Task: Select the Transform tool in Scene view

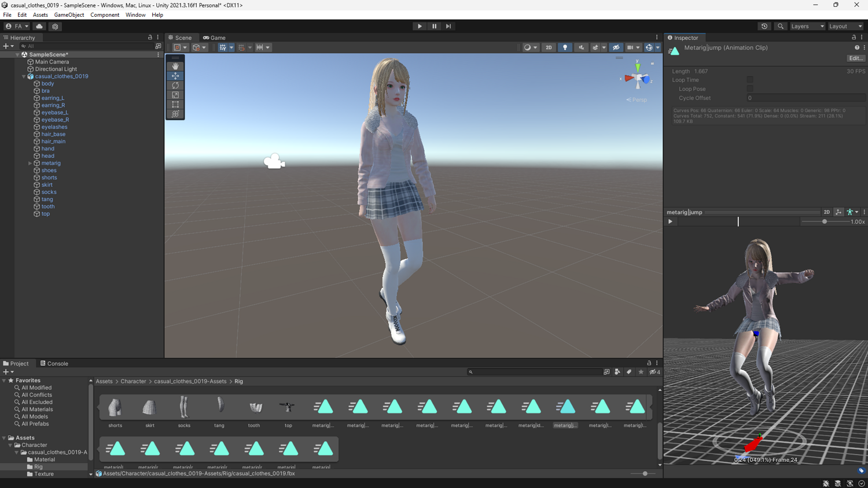Action: tap(175, 114)
